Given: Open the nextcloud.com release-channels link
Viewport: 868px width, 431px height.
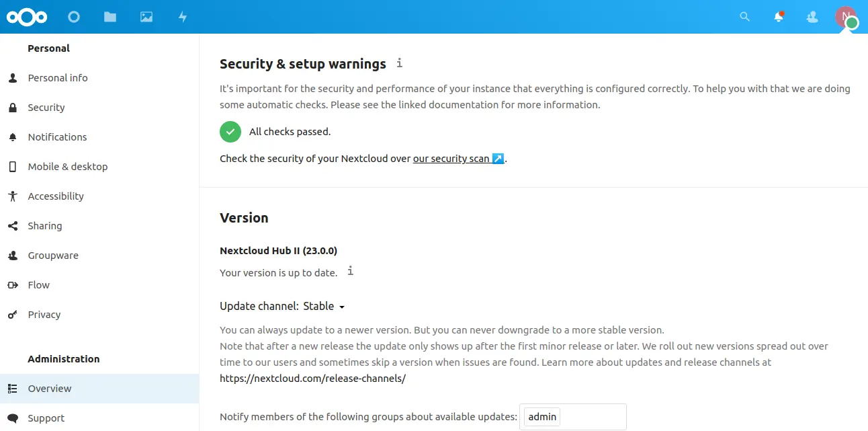Looking at the screenshot, I should pyautogui.click(x=312, y=378).
